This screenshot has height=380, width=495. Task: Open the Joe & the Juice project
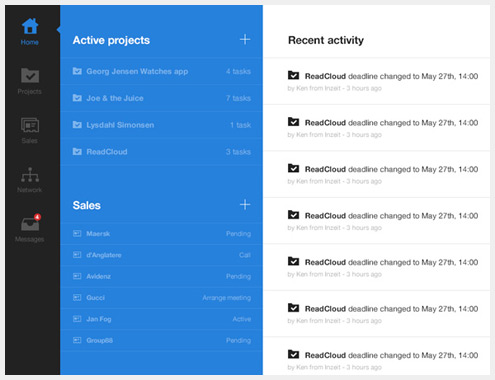tap(161, 98)
